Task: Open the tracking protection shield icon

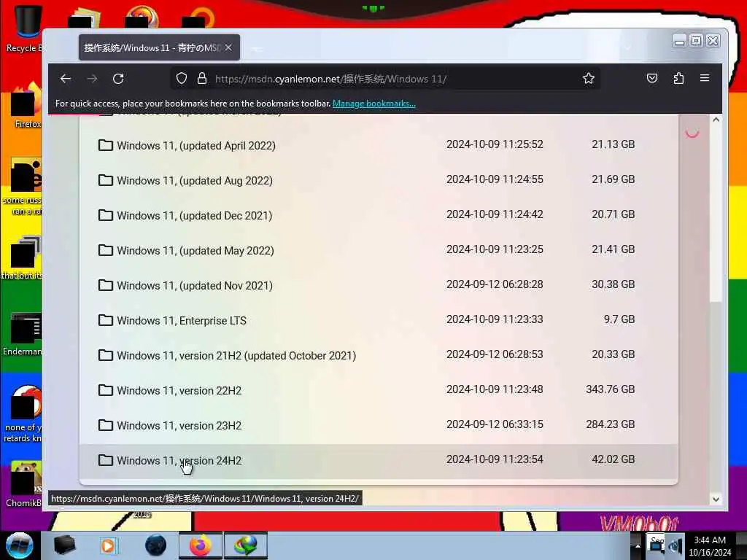Action: click(x=182, y=78)
